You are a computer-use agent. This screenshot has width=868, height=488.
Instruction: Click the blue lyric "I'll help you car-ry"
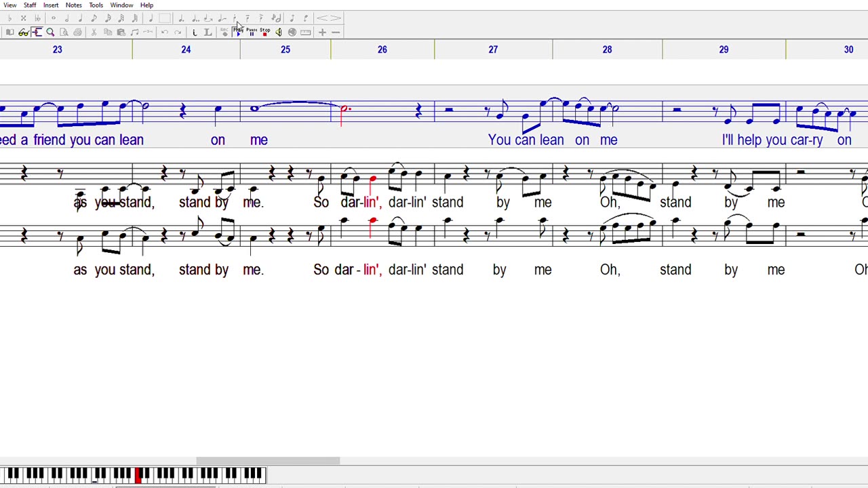[x=773, y=140]
